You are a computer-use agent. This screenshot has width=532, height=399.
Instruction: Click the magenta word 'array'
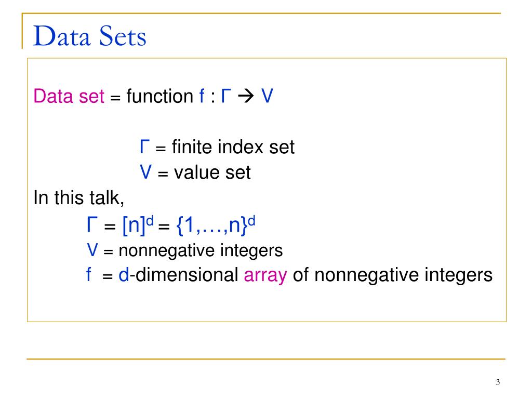pos(265,275)
